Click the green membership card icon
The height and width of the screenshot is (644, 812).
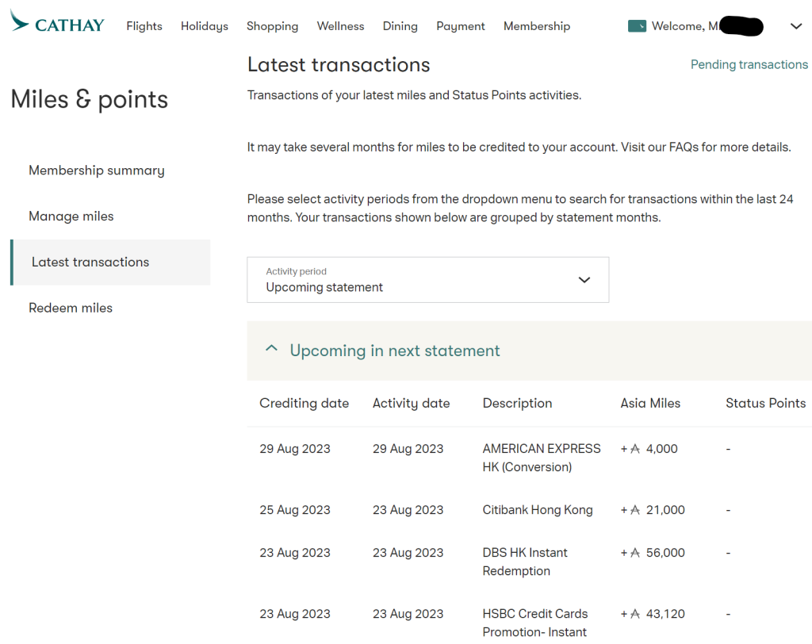(637, 26)
